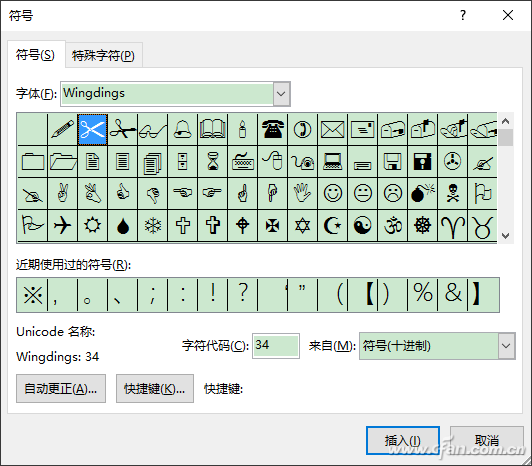Expand the 来自 symbol encoding dropdown
Image resolution: width=532 pixels, height=466 pixels.
pos(506,346)
